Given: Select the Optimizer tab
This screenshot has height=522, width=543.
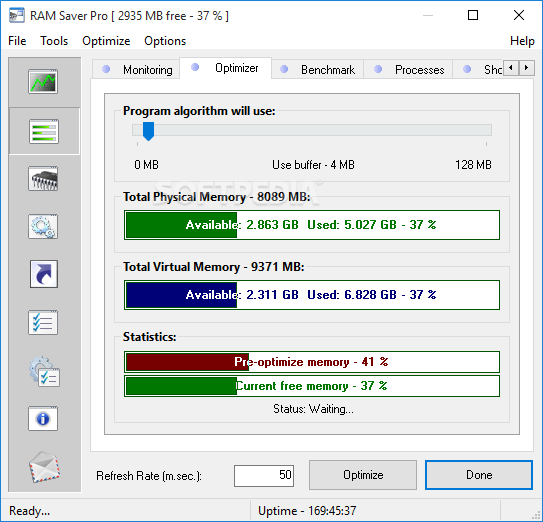Looking at the screenshot, I should click(x=225, y=68).
